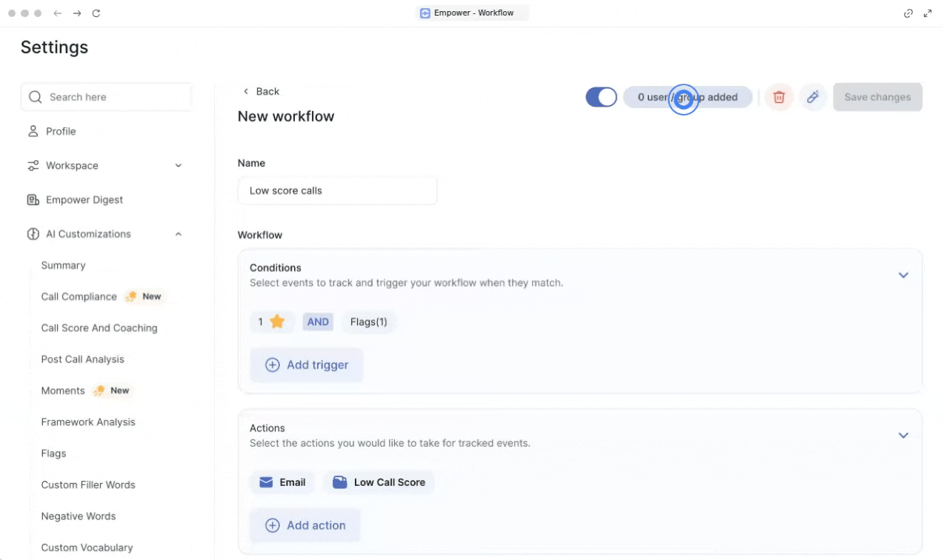Collapse the Actions section chevron
Viewport: 944px width, 560px height.
pos(903,436)
